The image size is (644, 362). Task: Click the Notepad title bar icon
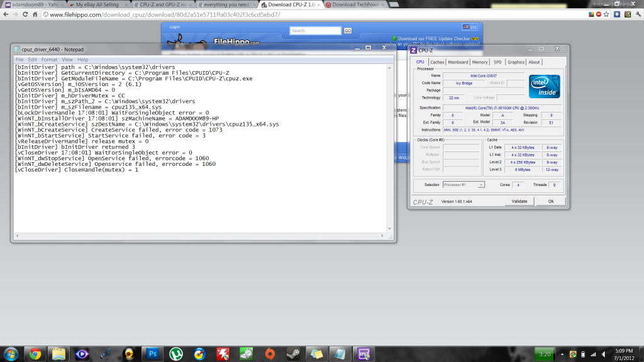17,49
